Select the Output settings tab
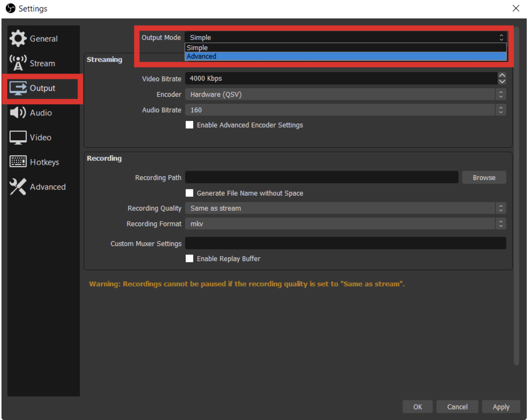Viewport: 527px width, 420px height. [44, 88]
